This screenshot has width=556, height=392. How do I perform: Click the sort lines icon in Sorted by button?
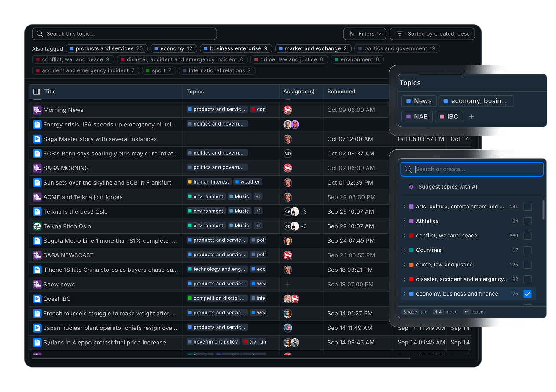coord(400,34)
